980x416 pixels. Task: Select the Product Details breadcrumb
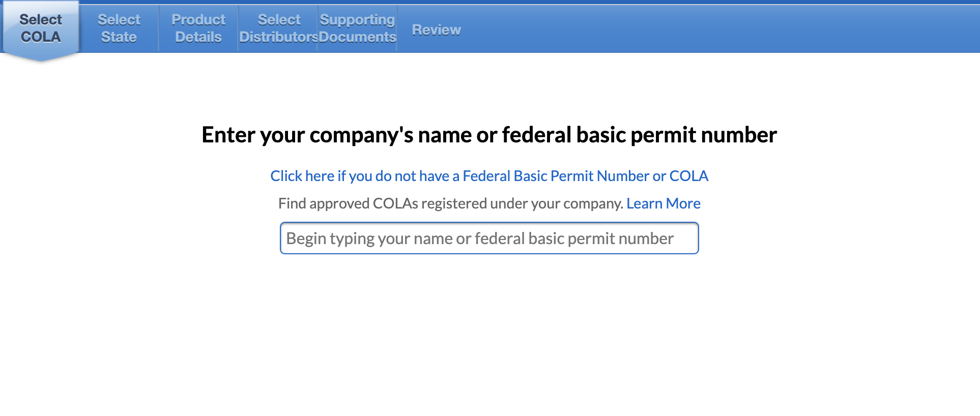coord(198,28)
